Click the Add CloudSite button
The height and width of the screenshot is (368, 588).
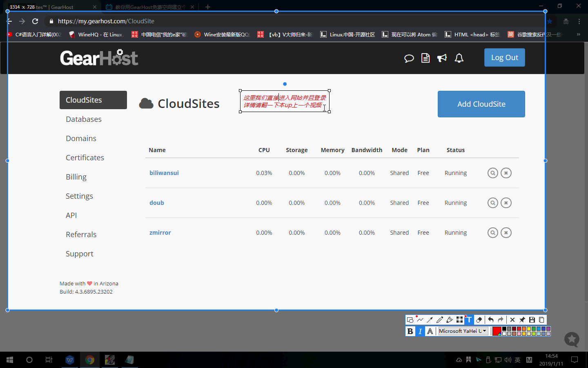[x=481, y=104]
